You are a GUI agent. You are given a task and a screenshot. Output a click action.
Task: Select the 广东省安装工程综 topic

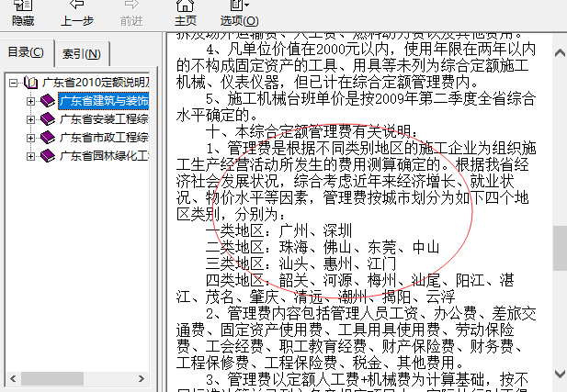[104, 119]
